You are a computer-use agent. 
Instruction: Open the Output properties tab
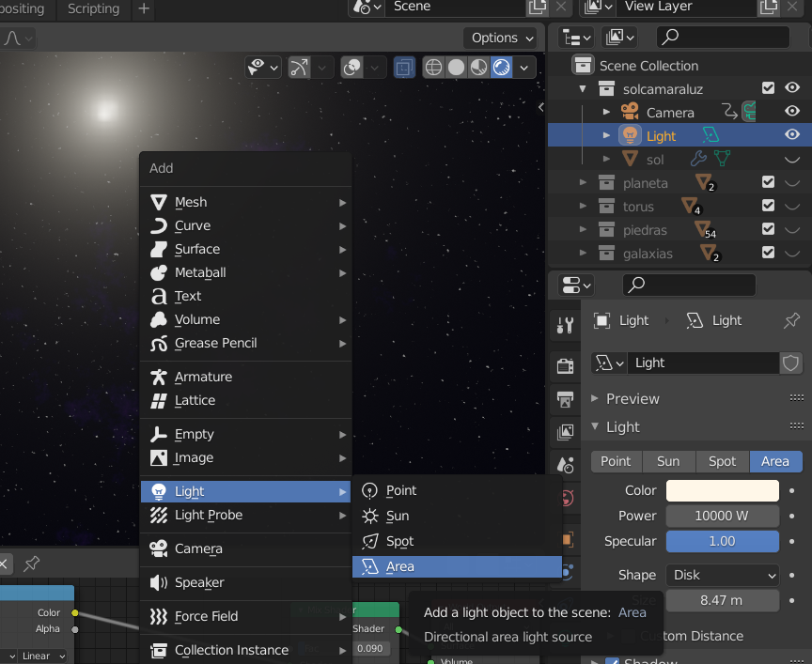[x=565, y=399]
